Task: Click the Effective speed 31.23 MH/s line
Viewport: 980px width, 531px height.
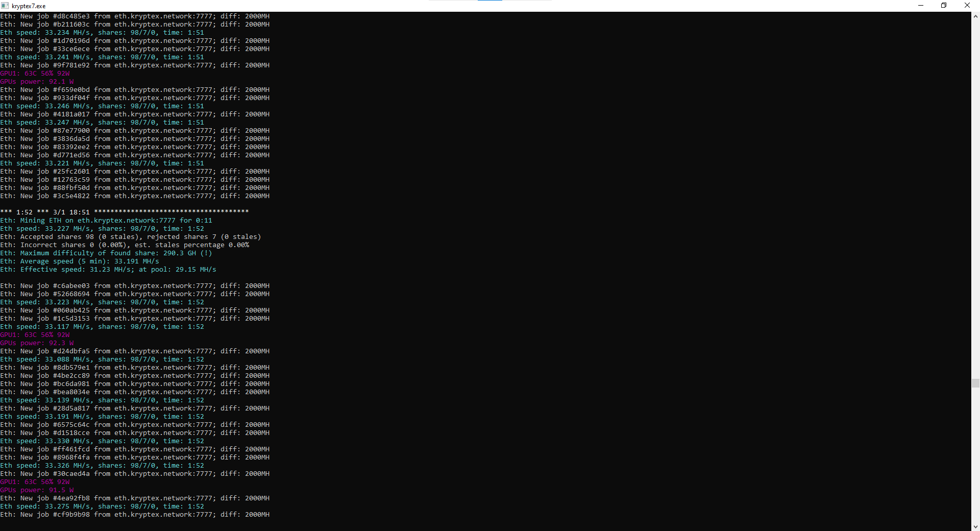Action: click(x=108, y=270)
